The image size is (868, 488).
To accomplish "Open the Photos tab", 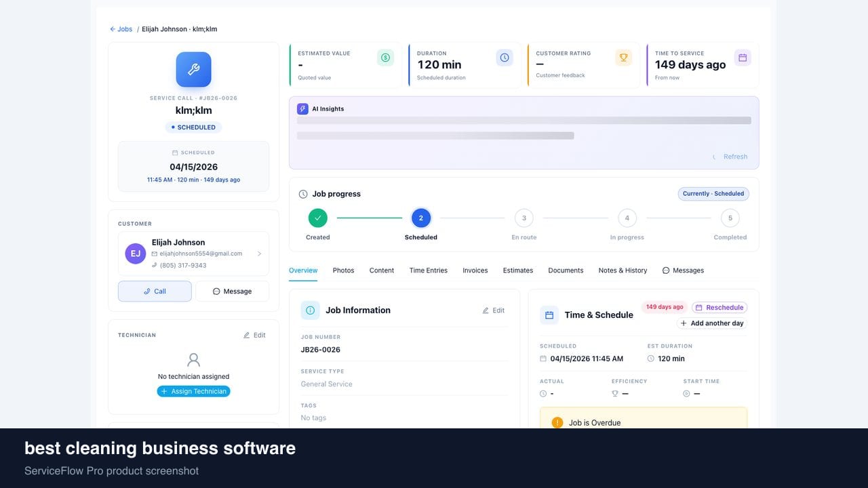I will pyautogui.click(x=343, y=270).
